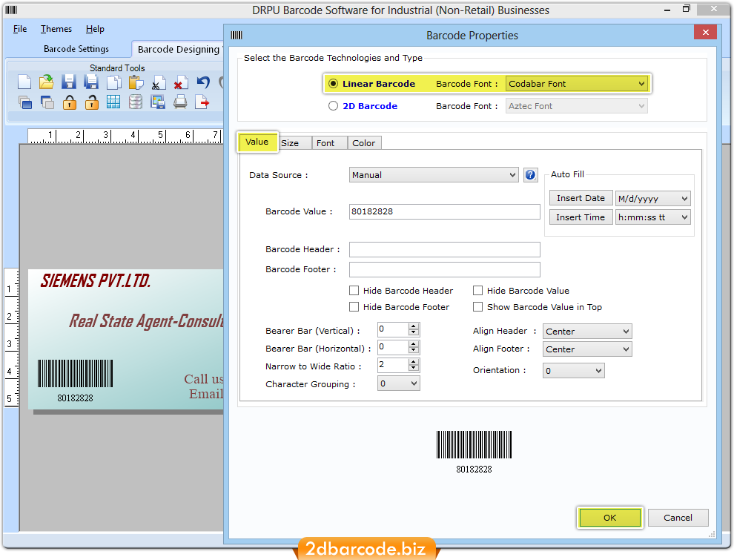Click the Barcode Header input field
The height and width of the screenshot is (560, 734).
(x=445, y=249)
